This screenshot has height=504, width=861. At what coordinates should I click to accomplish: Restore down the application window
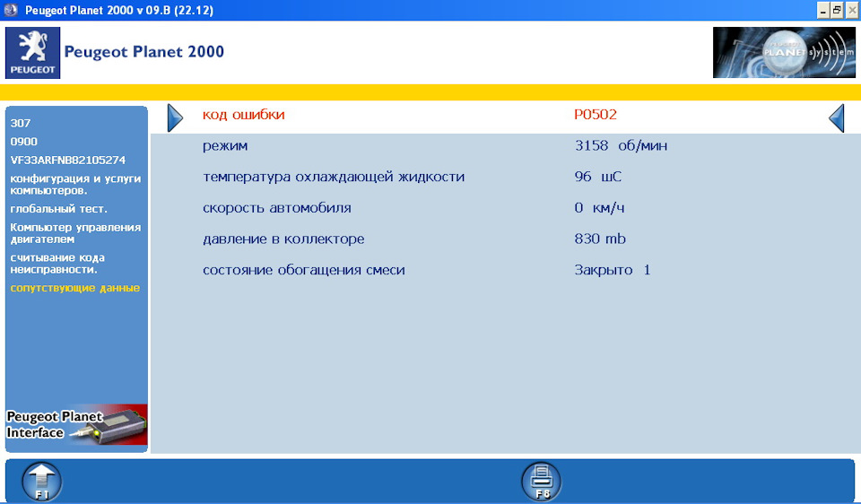click(x=836, y=10)
